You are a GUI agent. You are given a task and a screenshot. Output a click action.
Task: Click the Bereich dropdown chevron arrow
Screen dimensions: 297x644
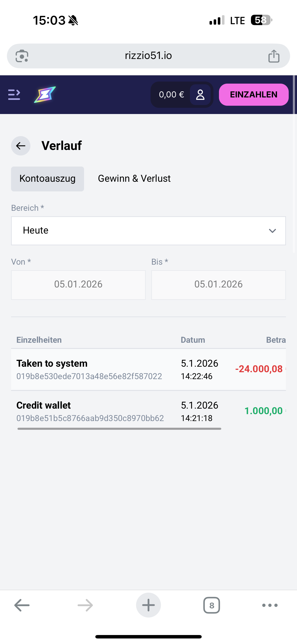[x=272, y=231]
